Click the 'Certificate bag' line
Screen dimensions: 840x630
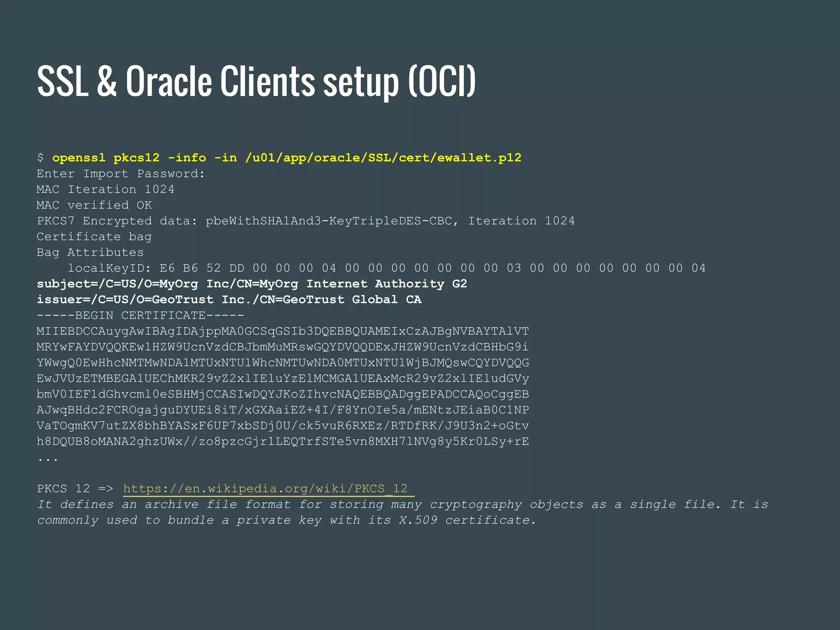94,237
